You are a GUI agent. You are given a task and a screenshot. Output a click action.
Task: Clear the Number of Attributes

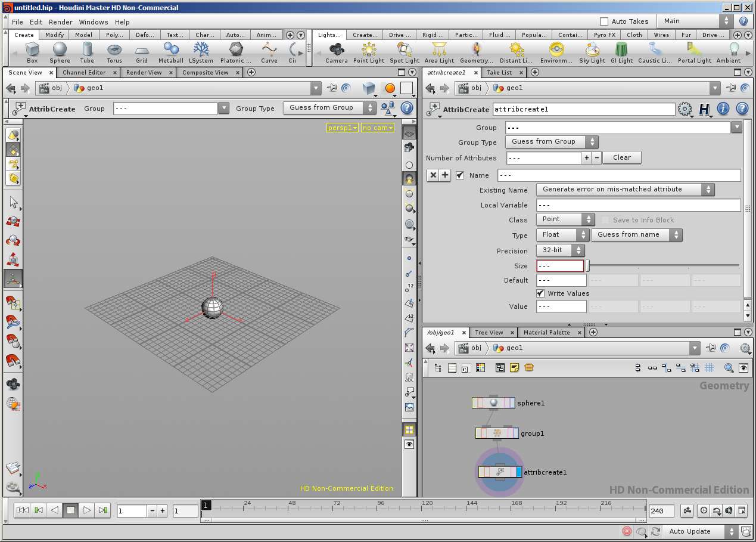(622, 158)
